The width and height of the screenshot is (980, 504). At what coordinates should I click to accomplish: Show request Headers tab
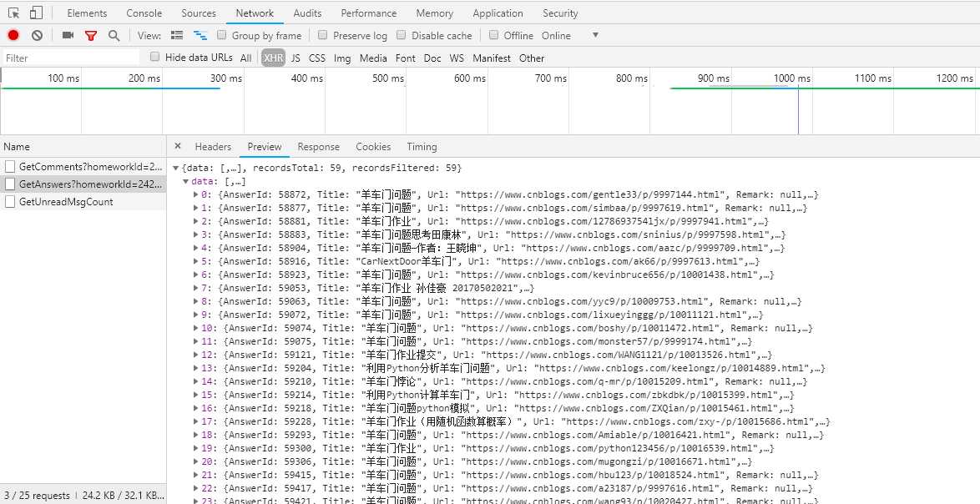(x=213, y=147)
